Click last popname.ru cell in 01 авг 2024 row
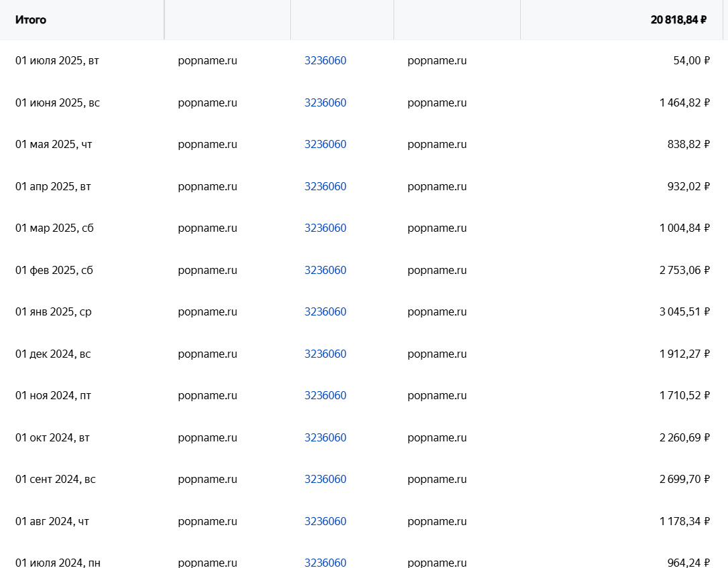The width and height of the screenshot is (728, 568). [x=437, y=522]
